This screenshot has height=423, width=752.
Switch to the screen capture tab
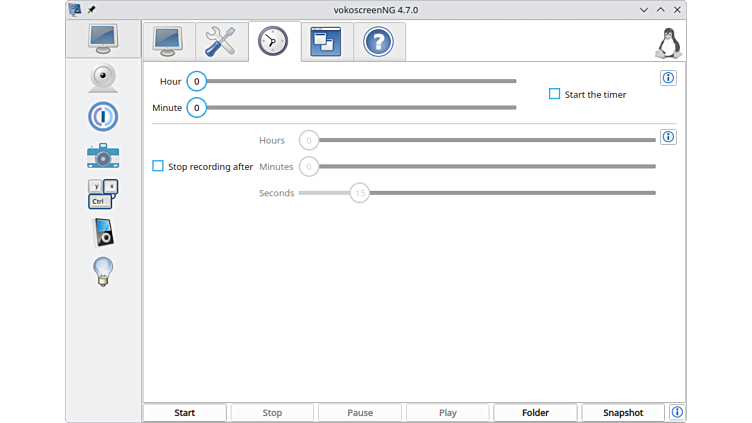coord(167,42)
